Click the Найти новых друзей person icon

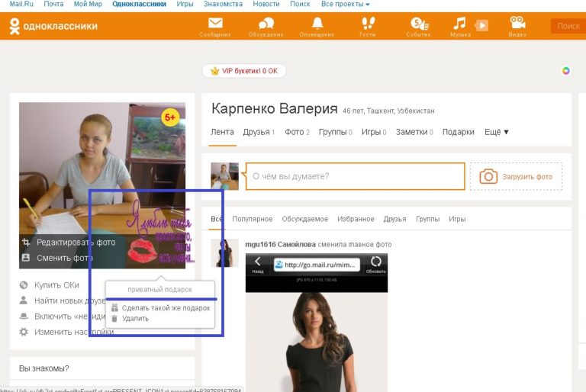(x=24, y=300)
